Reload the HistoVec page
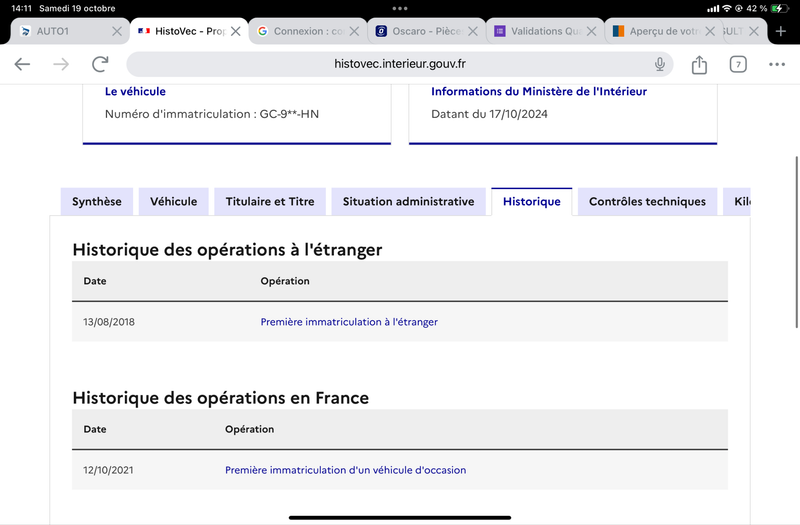This screenshot has width=800, height=525. 100,64
